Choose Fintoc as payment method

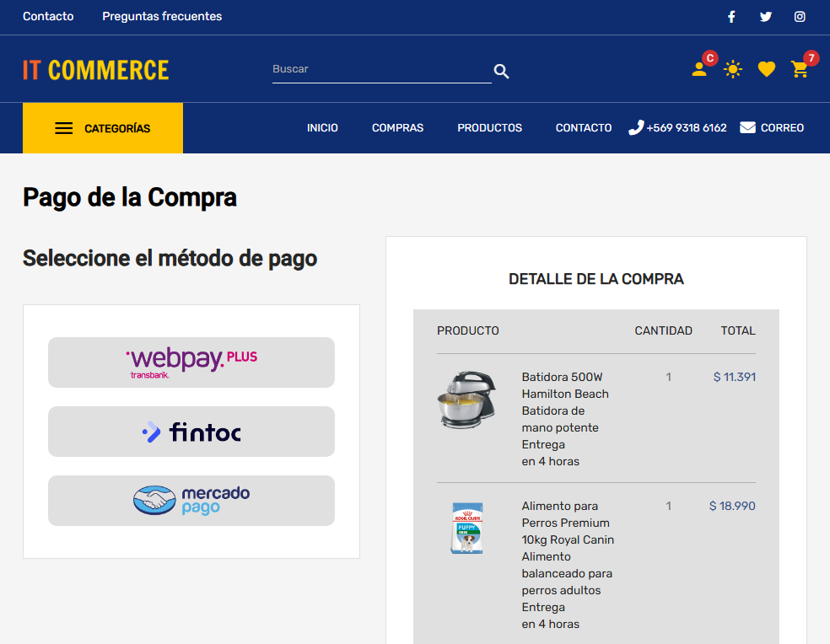tap(191, 432)
